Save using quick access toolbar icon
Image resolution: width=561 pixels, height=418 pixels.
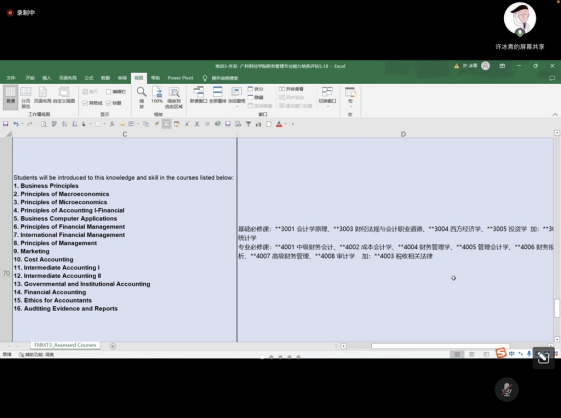click(x=5, y=124)
